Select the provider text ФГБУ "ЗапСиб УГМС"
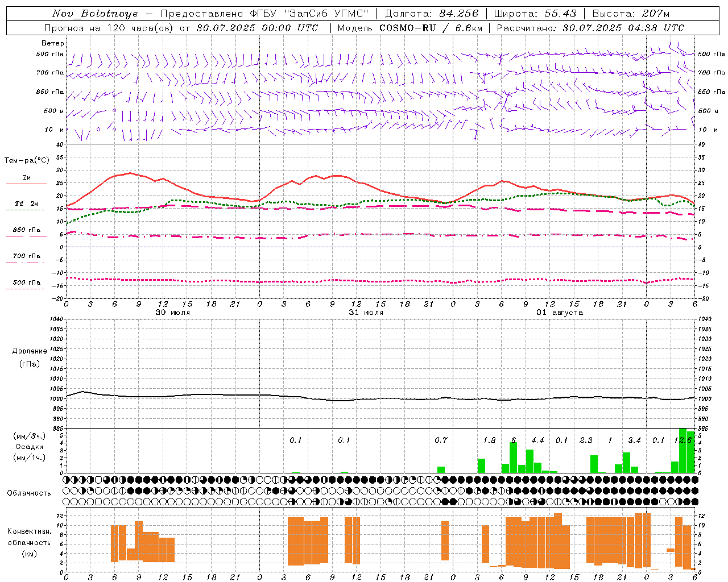Image resolution: width=728 pixels, height=582 pixels. tap(309, 14)
